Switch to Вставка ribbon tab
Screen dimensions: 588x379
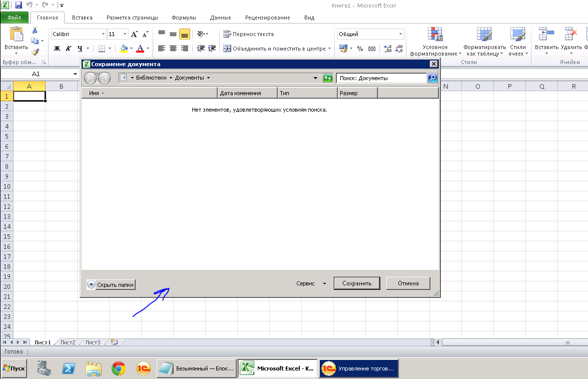pyautogui.click(x=82, y=18)
